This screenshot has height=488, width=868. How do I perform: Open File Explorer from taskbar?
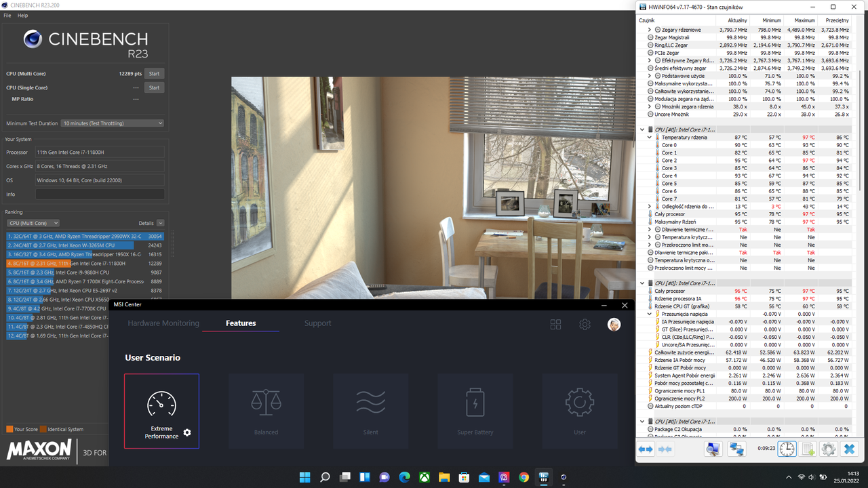coord(444,477)
